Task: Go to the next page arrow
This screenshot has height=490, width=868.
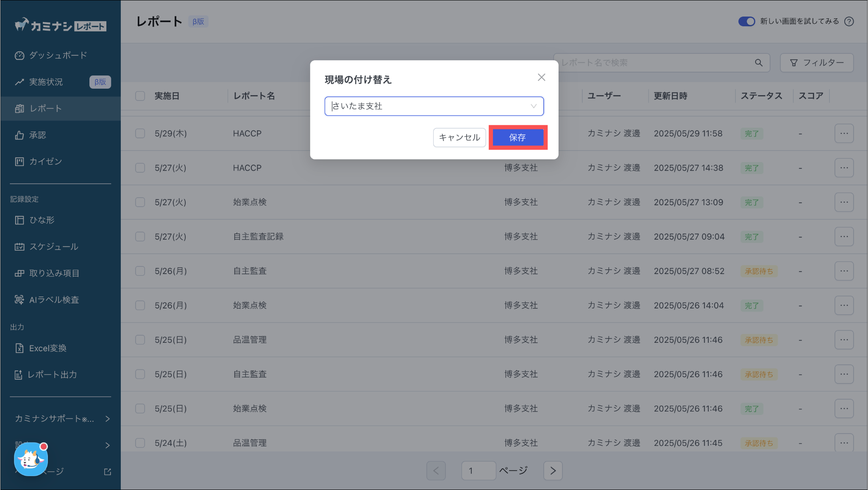Action: click(x=553, y=470)
